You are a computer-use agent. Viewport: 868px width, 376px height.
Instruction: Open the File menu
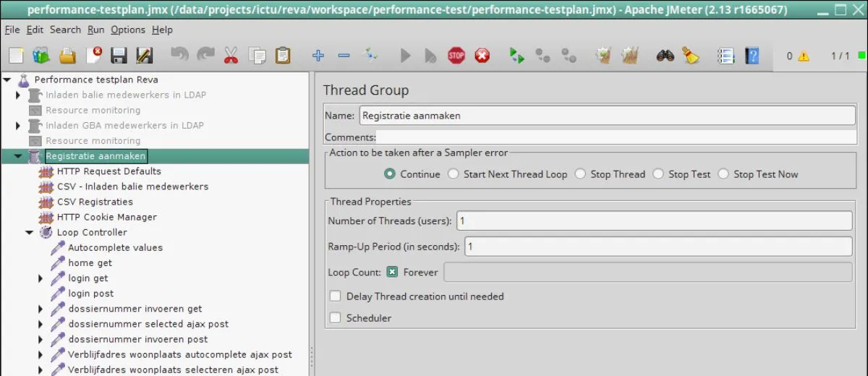pyautogui.click(x=12, y=30)
